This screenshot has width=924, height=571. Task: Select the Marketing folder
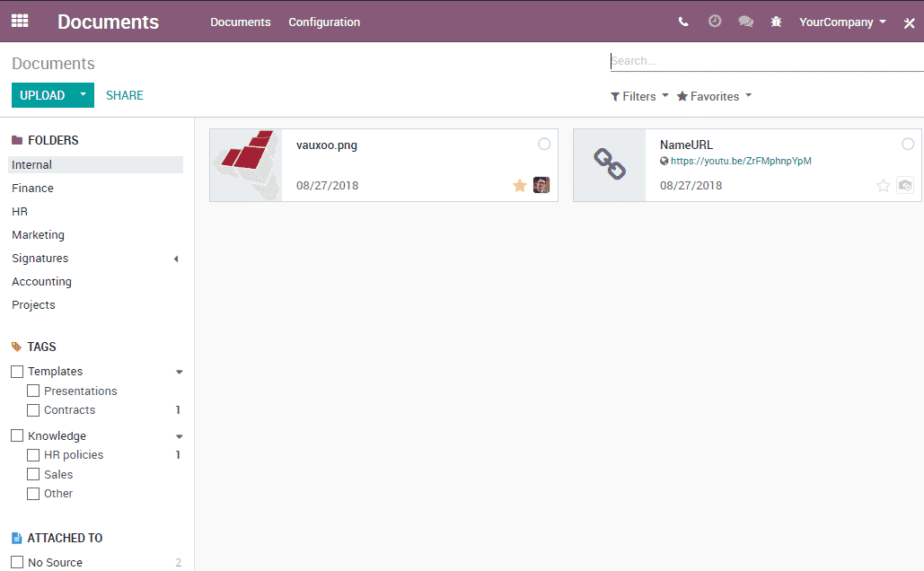click(x=38, y=235)
